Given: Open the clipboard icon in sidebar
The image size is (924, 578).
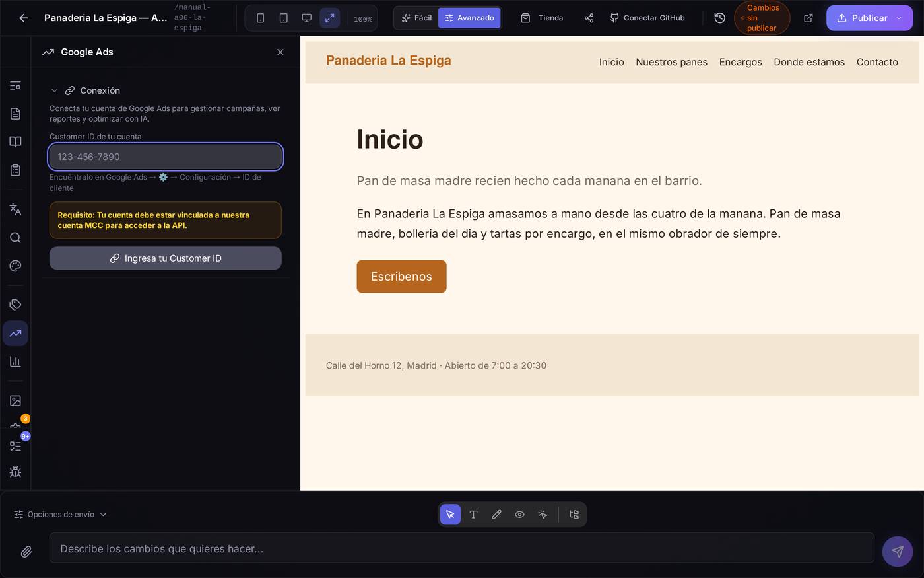Looking at the screenshot, I should pos(15,170).
